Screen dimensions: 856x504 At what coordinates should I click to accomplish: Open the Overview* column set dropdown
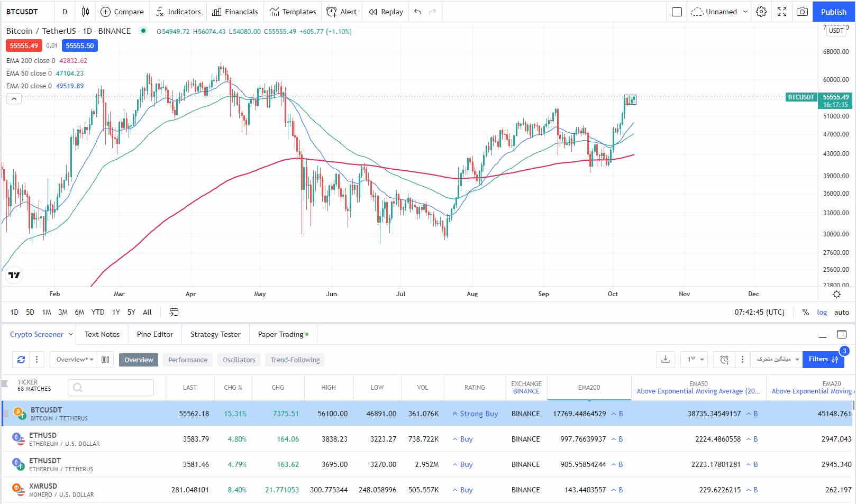tap(75, 360)
